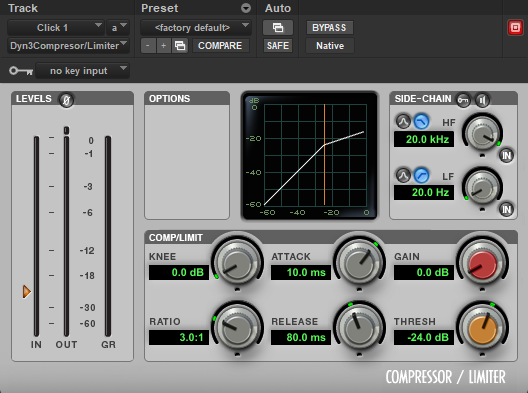Click the orange threshold arrow on IN meter

27,292
